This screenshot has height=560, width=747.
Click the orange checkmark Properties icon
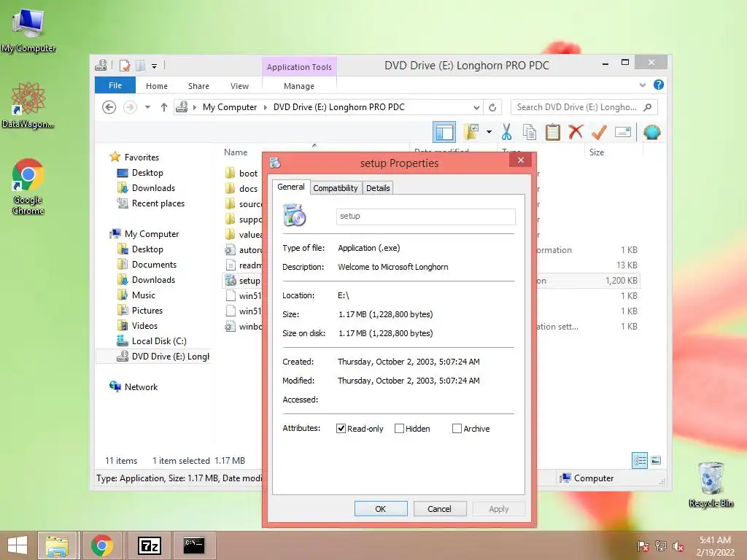[x=599, y=132]
